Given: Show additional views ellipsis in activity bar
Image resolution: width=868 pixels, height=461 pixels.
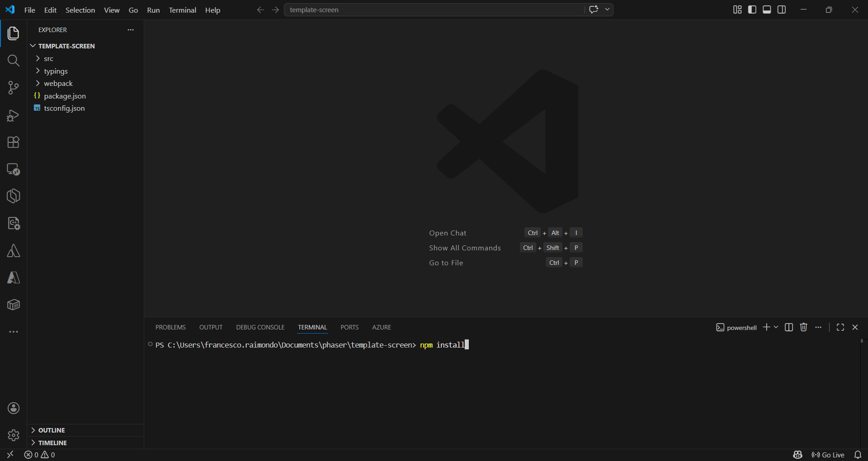Looking at the screenshot, I should [14, 332].
